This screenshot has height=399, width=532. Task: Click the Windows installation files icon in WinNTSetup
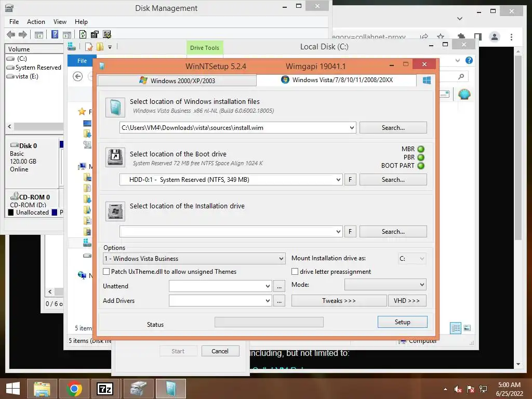[115, 108]
